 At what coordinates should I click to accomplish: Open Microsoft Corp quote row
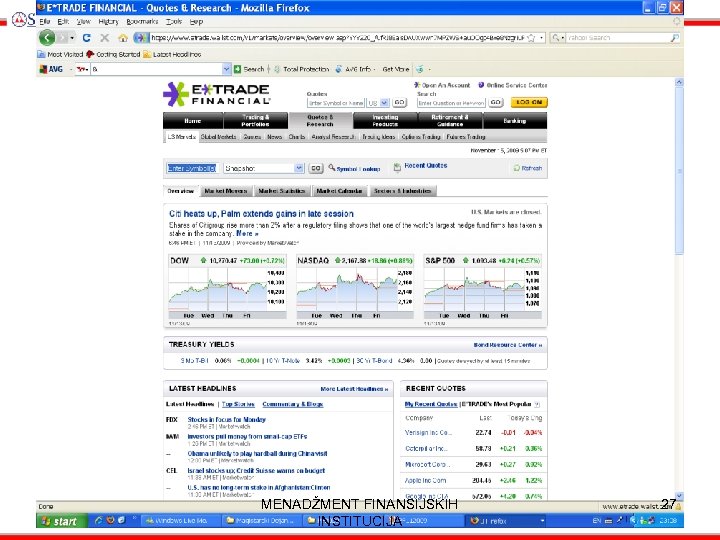pos(473,464)
